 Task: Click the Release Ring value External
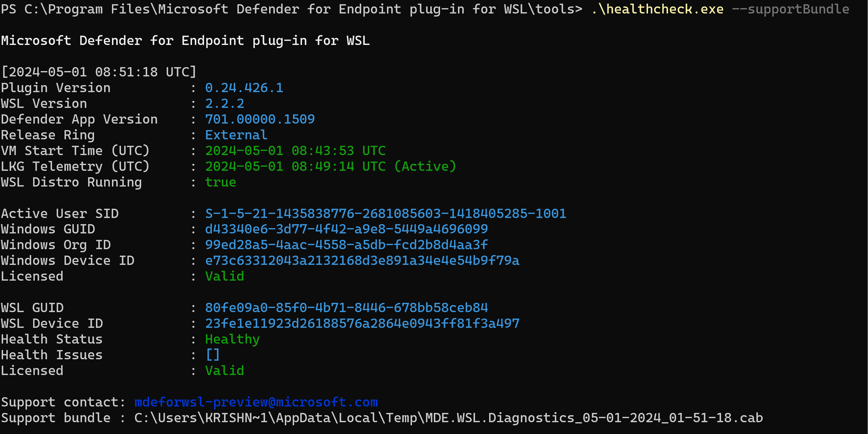click(237, 135)
